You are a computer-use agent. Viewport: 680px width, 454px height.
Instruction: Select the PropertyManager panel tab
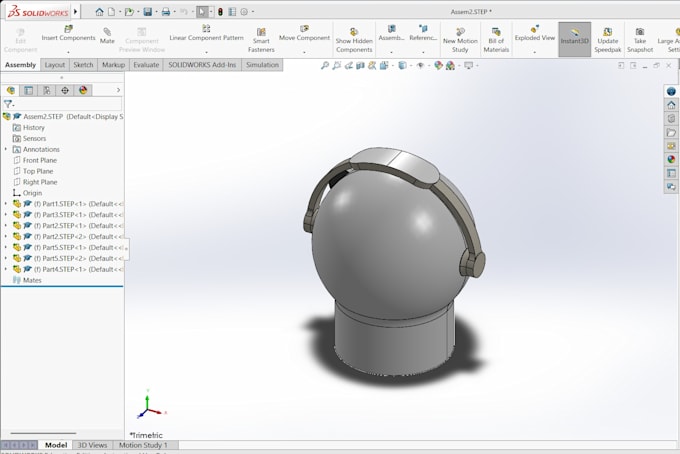[x=29, y=90]
